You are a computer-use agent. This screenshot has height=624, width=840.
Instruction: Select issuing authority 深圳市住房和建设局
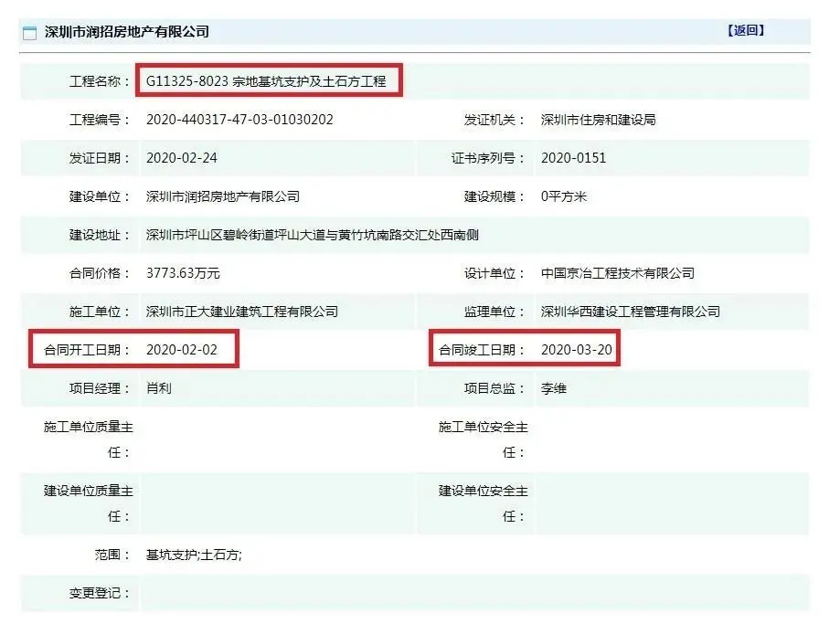point(599,120)
